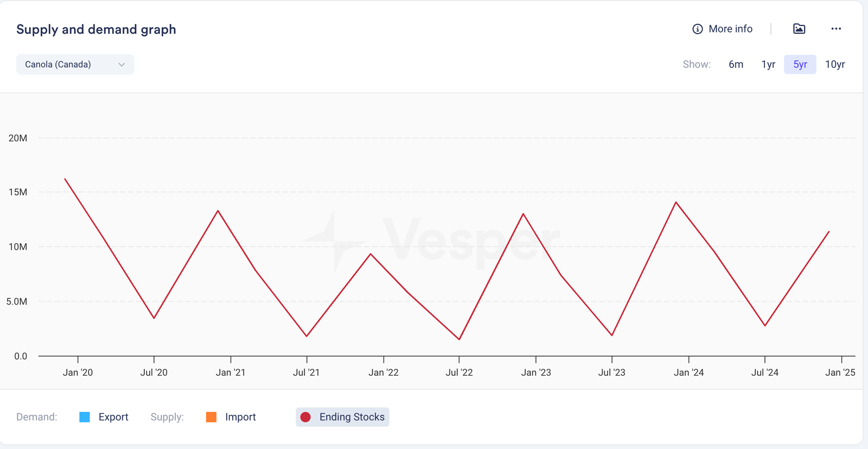Toggle the Export series label

click(113, 417)
